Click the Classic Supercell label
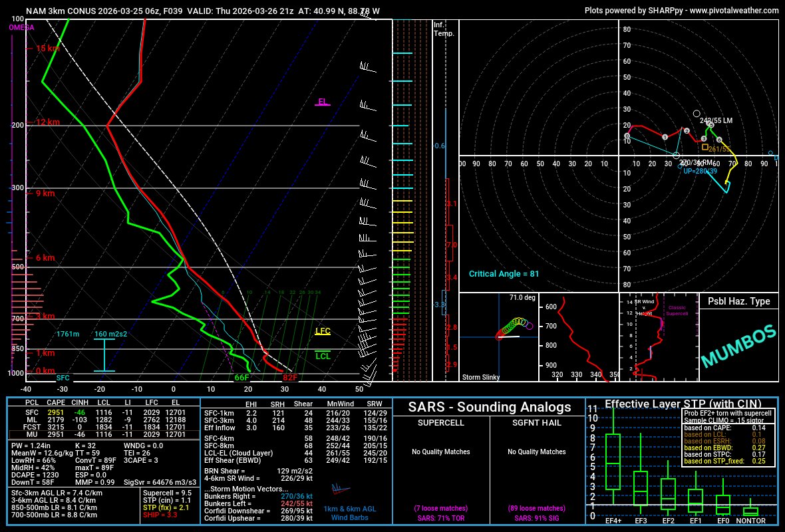This screenshot has height=532, width=785. (x=677, y=311)
